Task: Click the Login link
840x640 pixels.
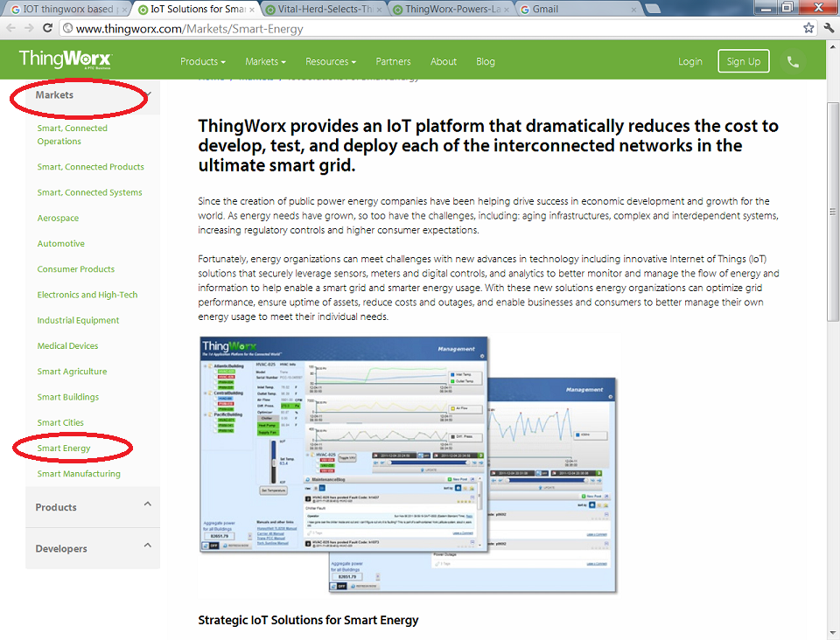Action: tap(690, 61)
